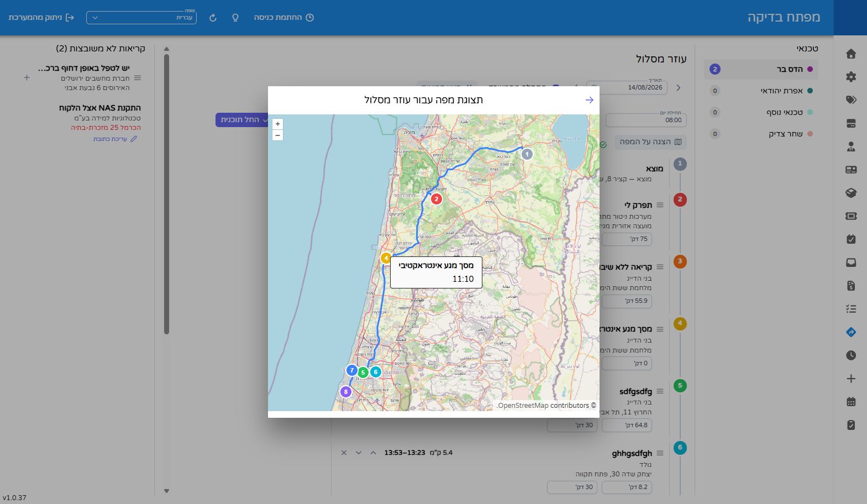
Task: Click the plus icon in sidebar
Action: click(x=851, y=379)
